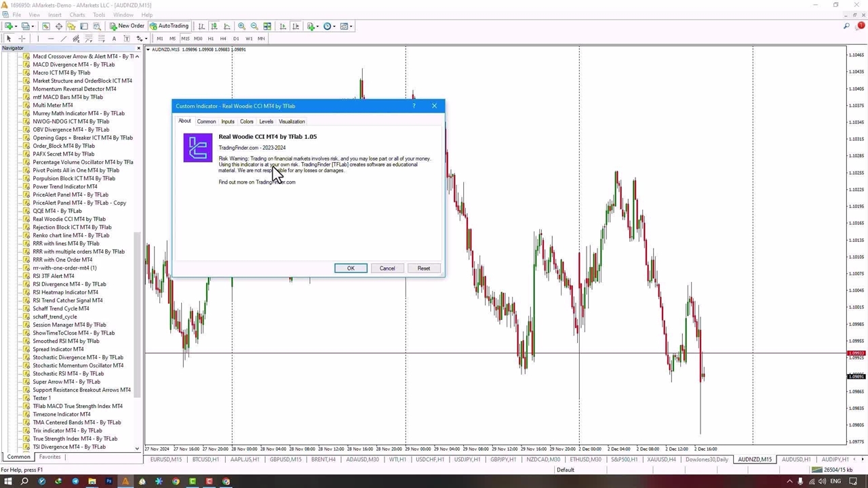The width and height of the screenshot is (868, 488).
Task: Open the Periodicity clock dropdown
Action: (329, 26)
